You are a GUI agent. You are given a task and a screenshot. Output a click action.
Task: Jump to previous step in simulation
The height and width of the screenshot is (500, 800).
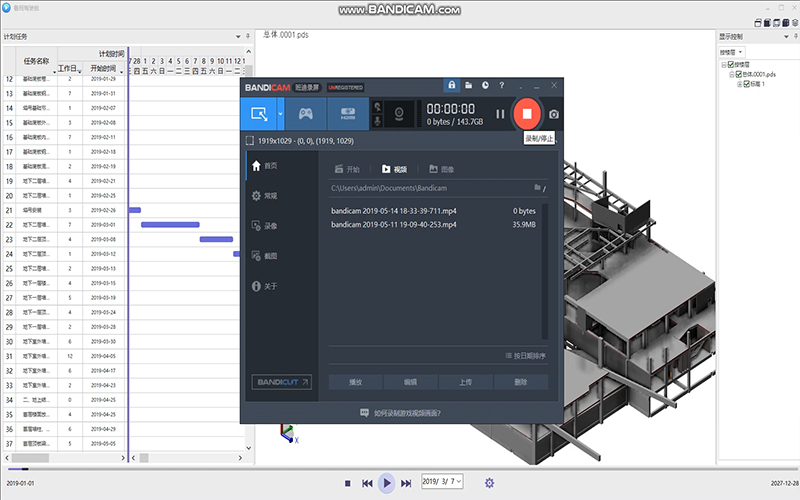(367, 483)
